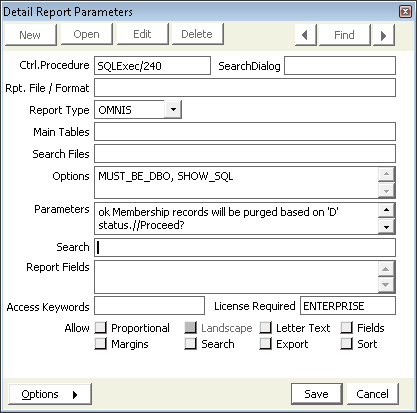Viewport: 417px width, 413px height.
Task: Save the report parameters
Action: pyautogui.click(x=317, y=394)
